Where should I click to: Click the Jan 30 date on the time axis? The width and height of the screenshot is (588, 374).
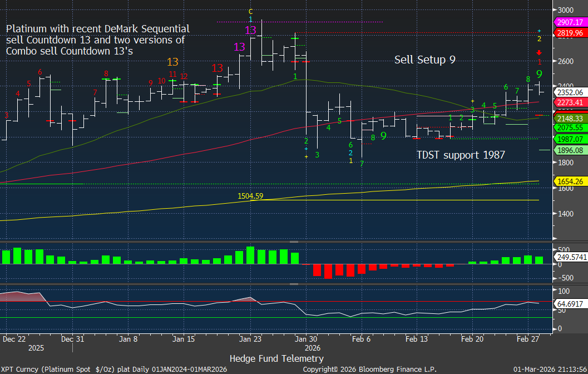pos(305,338)
